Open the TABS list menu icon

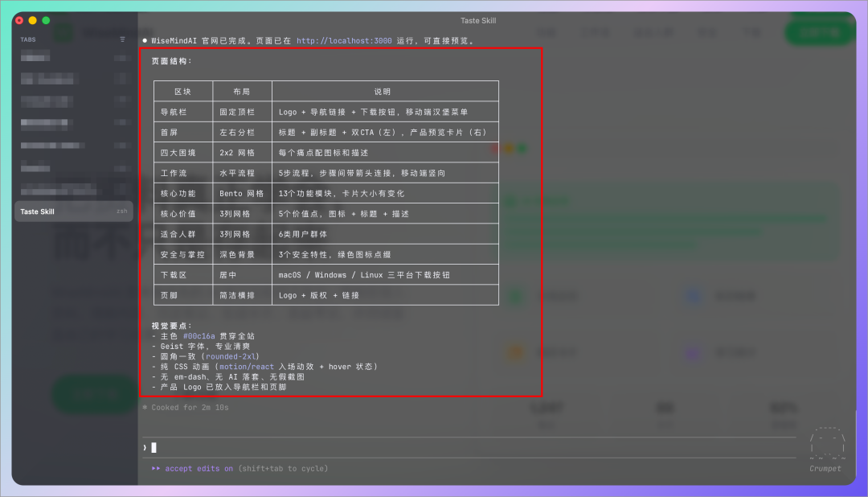(x=122, y=39)
